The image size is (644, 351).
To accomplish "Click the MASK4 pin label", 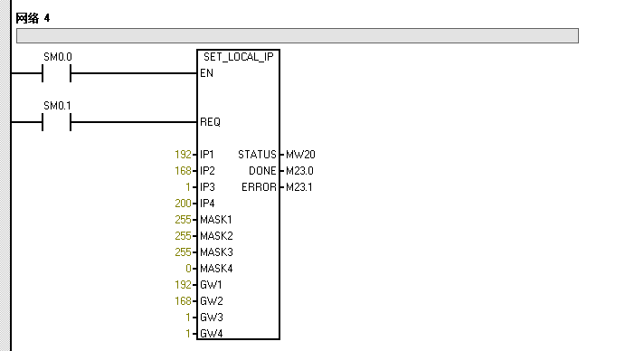I will [x=216, y=269].
